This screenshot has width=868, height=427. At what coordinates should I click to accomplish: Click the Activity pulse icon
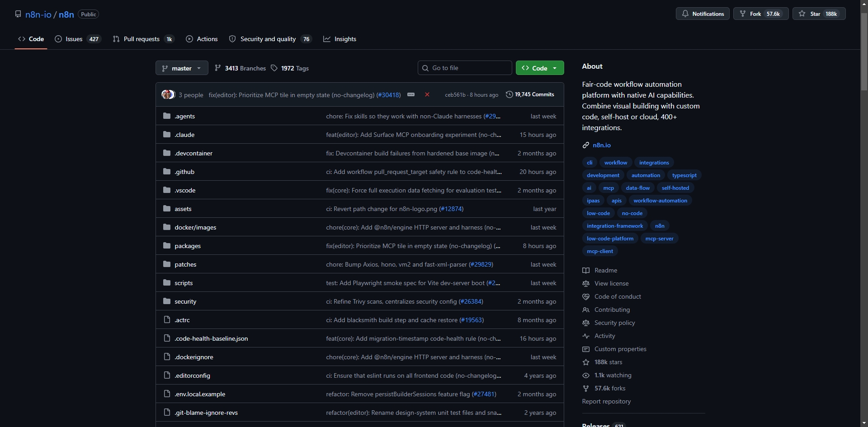click(x=586, y=336)
